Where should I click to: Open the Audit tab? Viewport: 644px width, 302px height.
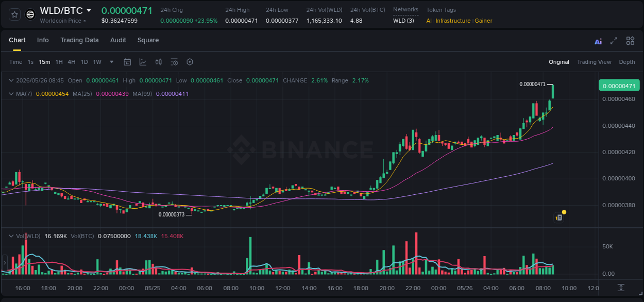click(x=118, y=40)
